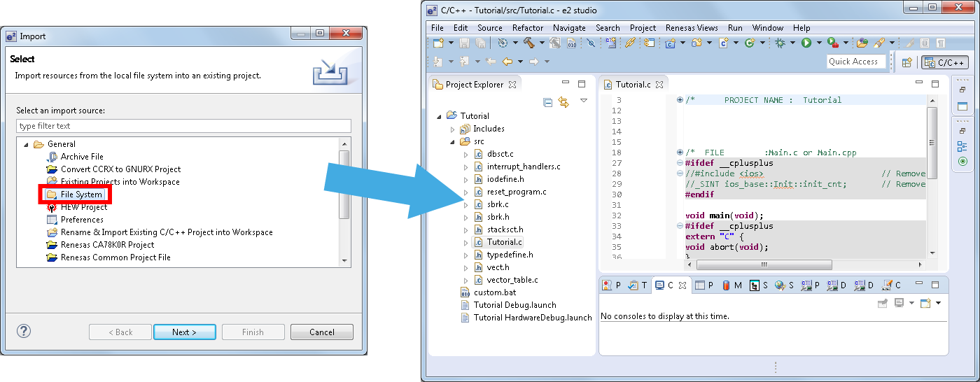Click the Import list vertical scrollbar thumb
The height and width of the screenshot is (382, 980).
click(x=344, y=184)
